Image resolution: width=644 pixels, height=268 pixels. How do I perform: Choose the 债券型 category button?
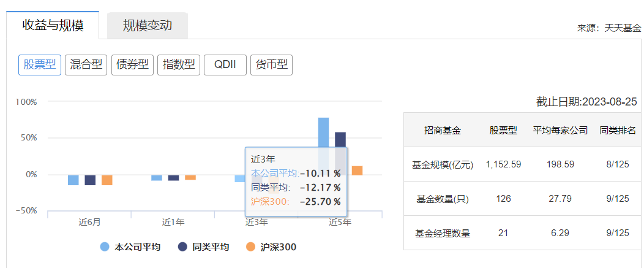pyautogui.click(x=133, y=65)
